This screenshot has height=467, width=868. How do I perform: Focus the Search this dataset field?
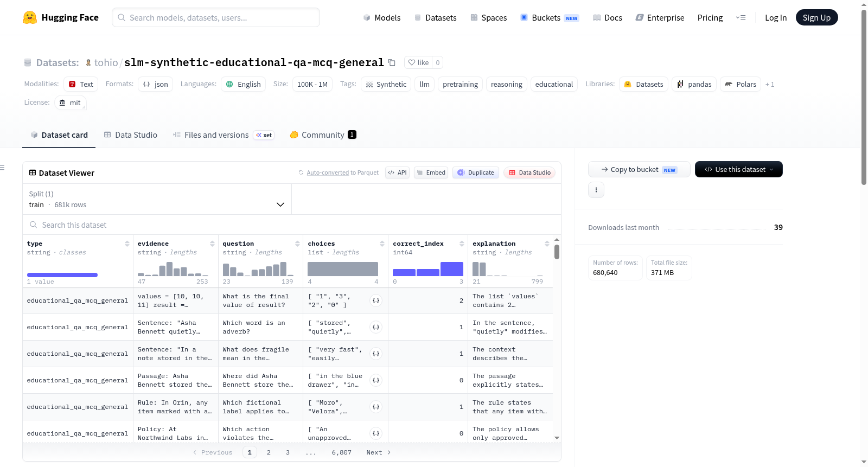tap(292, 225)
